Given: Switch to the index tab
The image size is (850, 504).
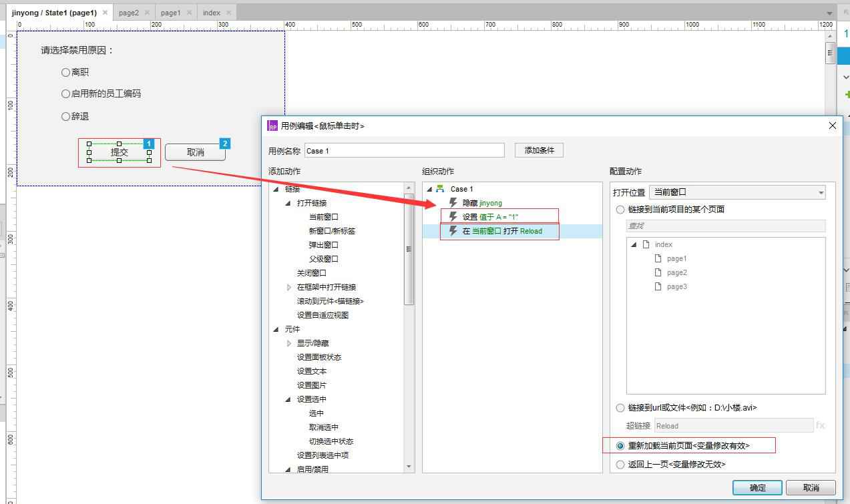Looking at the screenshot, I should [212, 13].
